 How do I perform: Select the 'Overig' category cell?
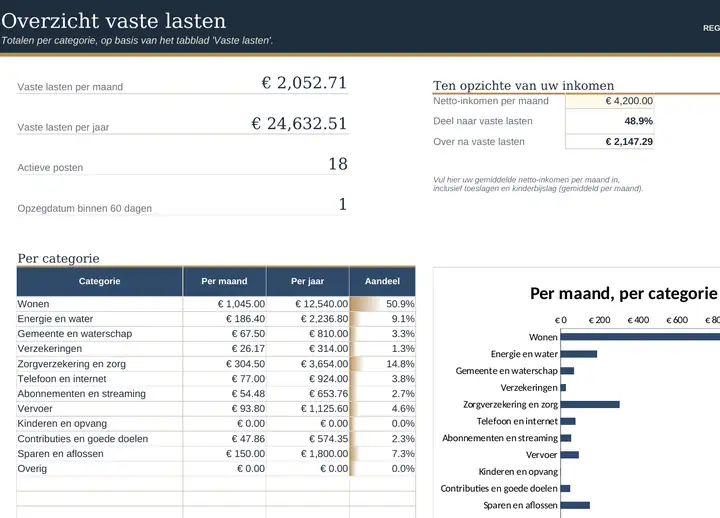click(x=100, y=468)
